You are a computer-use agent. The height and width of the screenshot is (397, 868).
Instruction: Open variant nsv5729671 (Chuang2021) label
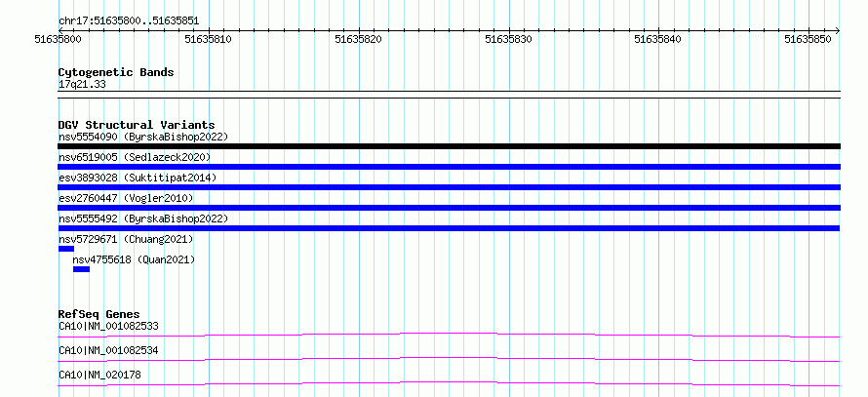click(x=126, y=239)
